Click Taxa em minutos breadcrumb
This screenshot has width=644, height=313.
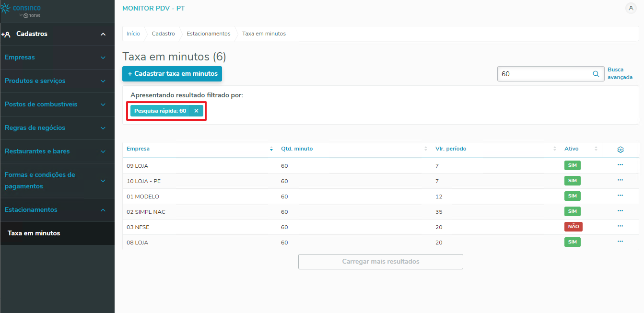tap(264, 34)
